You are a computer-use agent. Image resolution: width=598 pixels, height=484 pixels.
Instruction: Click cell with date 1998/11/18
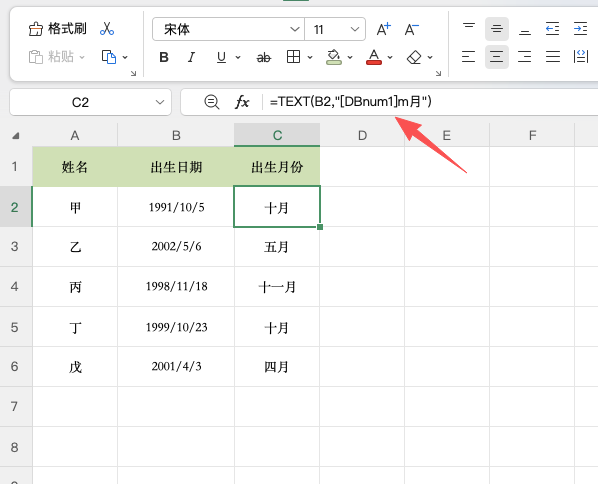coord(176,286)
